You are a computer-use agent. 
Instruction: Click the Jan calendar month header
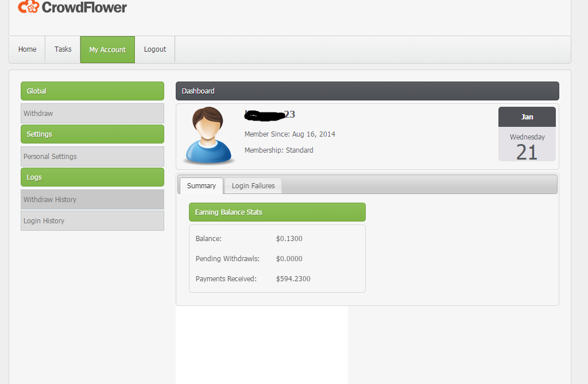click(527, 117)
